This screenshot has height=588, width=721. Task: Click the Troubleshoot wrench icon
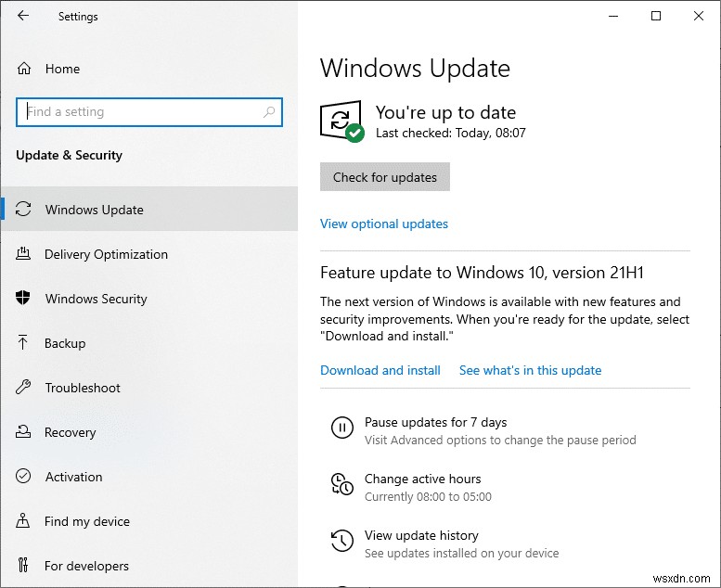point(24,388)
